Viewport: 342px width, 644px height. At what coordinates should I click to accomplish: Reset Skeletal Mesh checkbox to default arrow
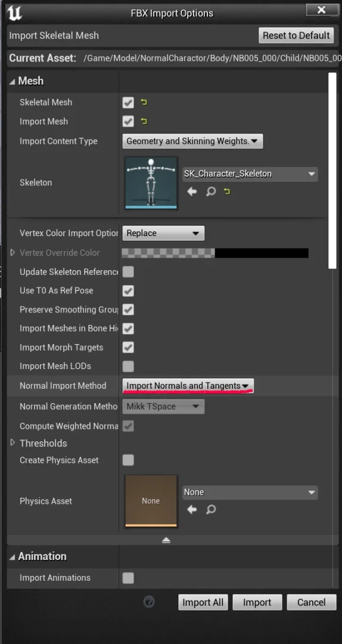144,103
